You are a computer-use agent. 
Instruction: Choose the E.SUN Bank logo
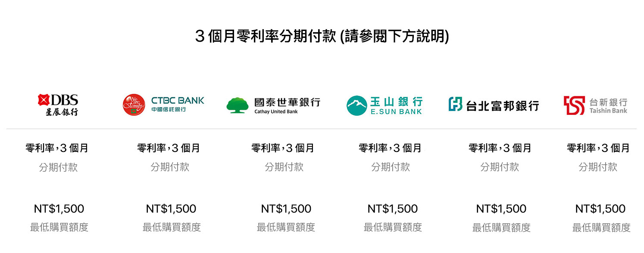click(384, 105)
